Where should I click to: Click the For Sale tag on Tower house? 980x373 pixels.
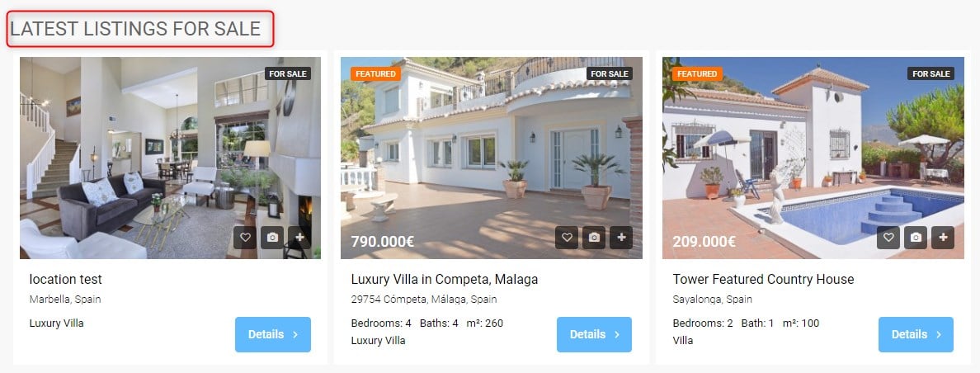pos(931,73)
